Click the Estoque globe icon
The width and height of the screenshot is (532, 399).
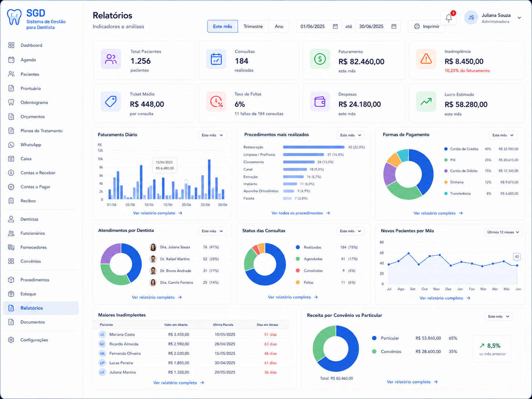[x=11, y=294]
